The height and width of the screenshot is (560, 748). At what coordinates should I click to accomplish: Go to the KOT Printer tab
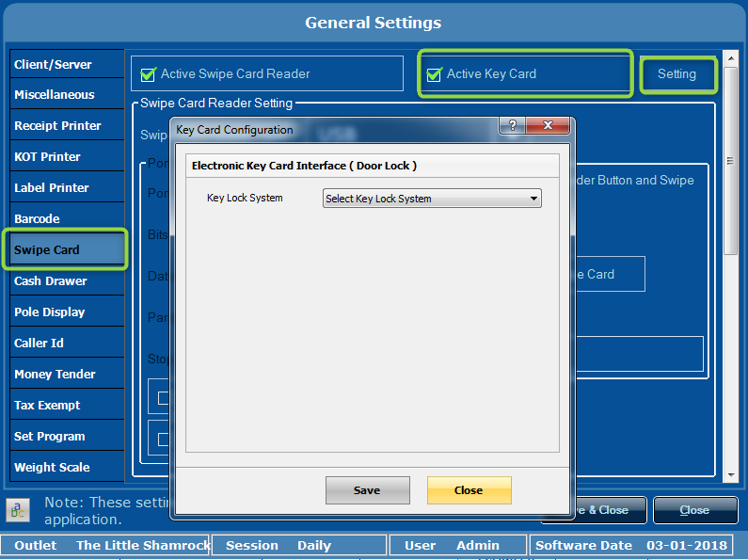67,156
